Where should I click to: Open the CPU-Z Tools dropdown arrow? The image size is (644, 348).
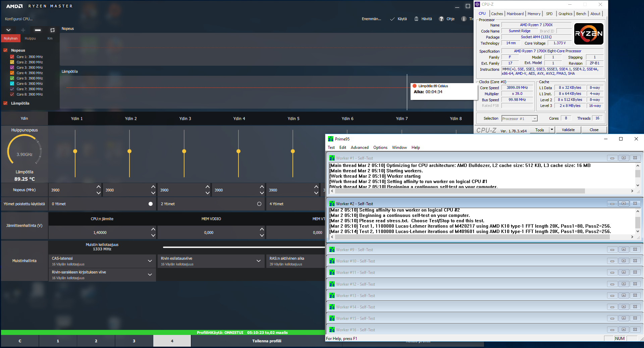point(552,130)
